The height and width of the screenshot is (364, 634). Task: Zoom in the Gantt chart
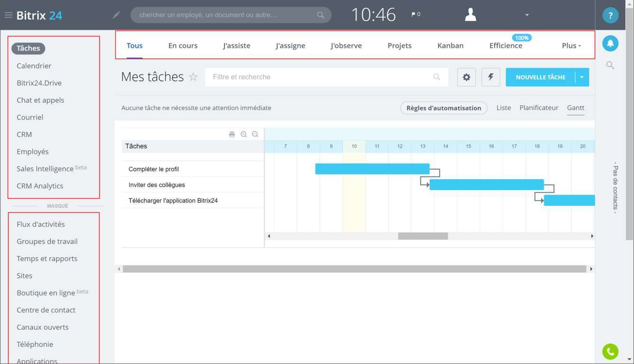[x=244, y=135]
